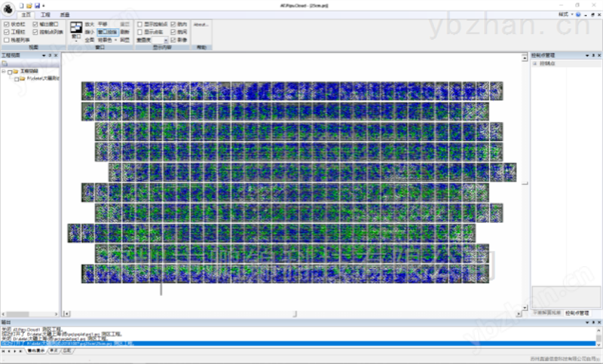603x364 pixels.
Task: Click the About... button in ribbon
Action: point(200,24)
